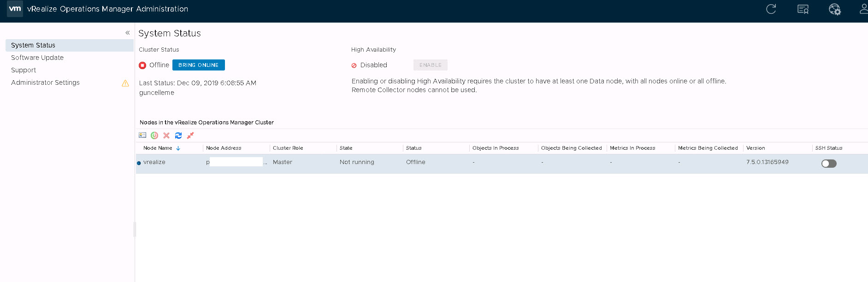
Task: Open the SSL certificate icon in header
Action: tap(803, 9)
